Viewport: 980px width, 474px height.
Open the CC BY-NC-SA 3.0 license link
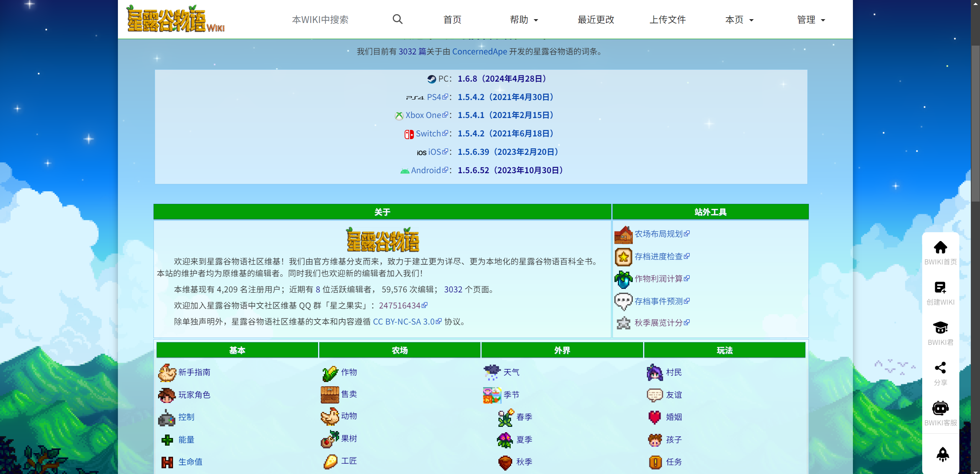[x=407, y=321]
